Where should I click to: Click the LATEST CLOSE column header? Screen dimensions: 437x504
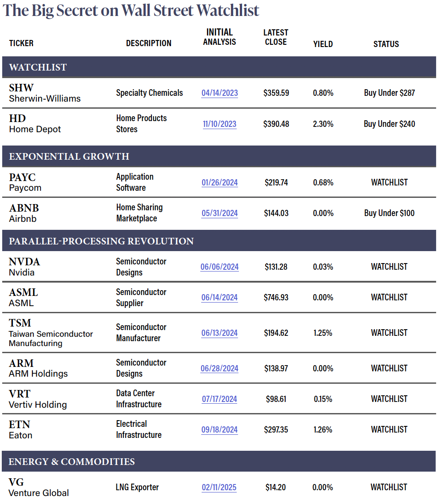(276, 37)
